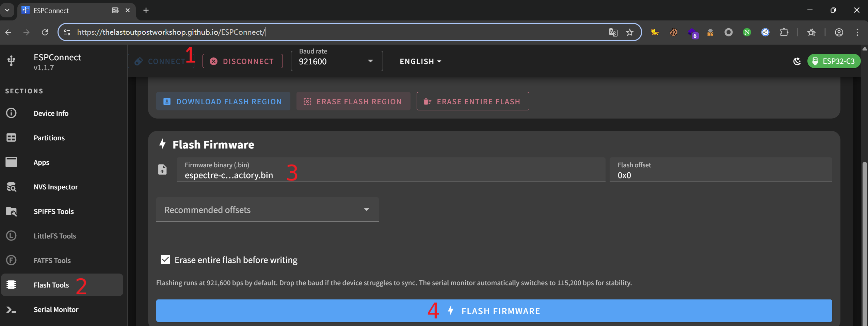
Task: Open the Partitions section
Action: pos(62,138)
